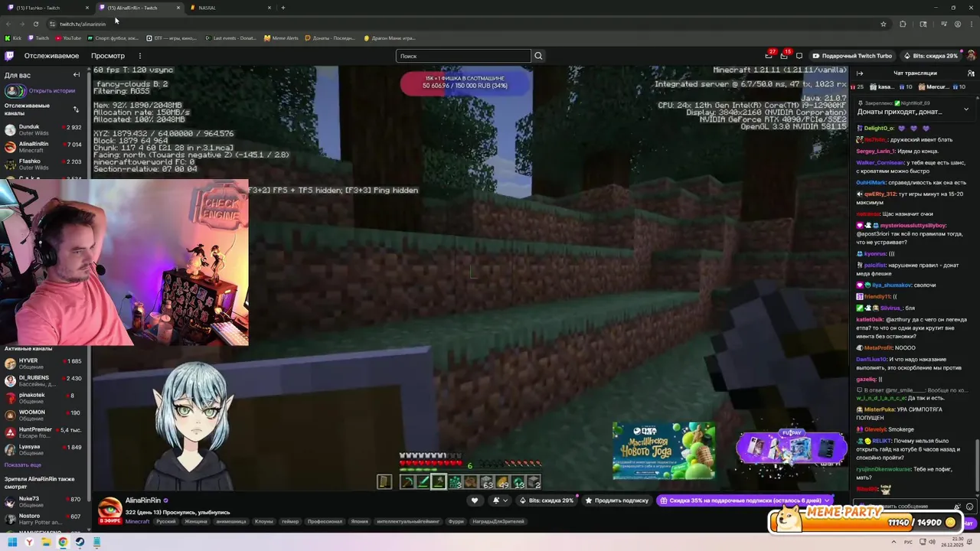The image size is (980, 551).
Task: Open whispers speech-bubble icon
Action: 799,56
